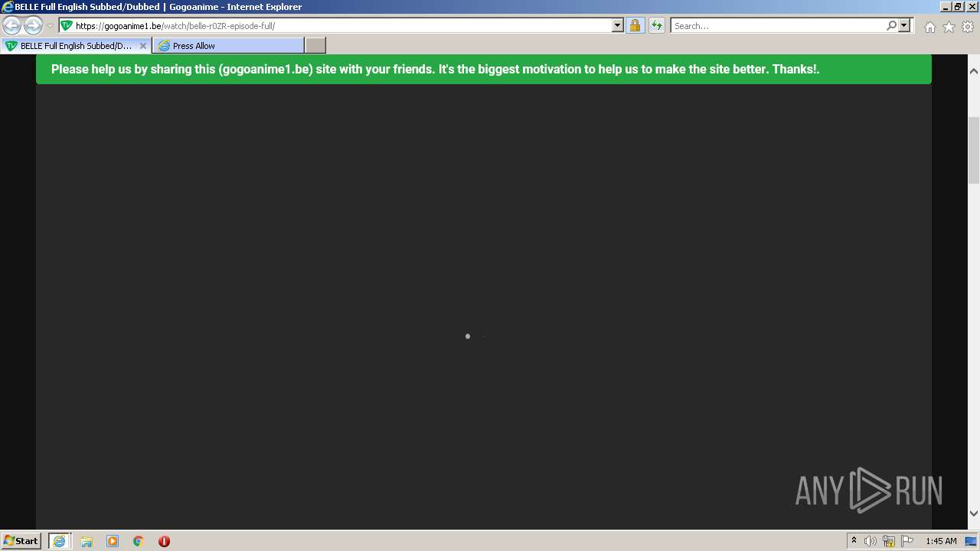980x551 pixels.
Task: Open the network tray icon
Action: (889, 541)
